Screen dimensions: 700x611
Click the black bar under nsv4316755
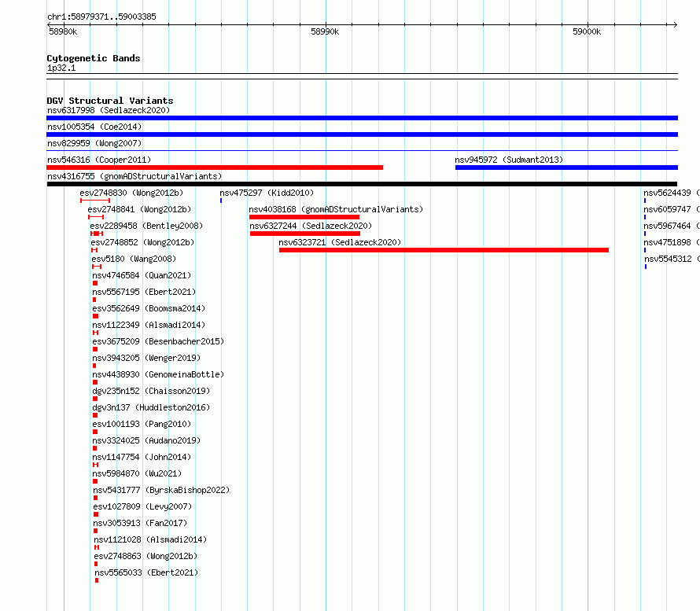pos(362,184)
